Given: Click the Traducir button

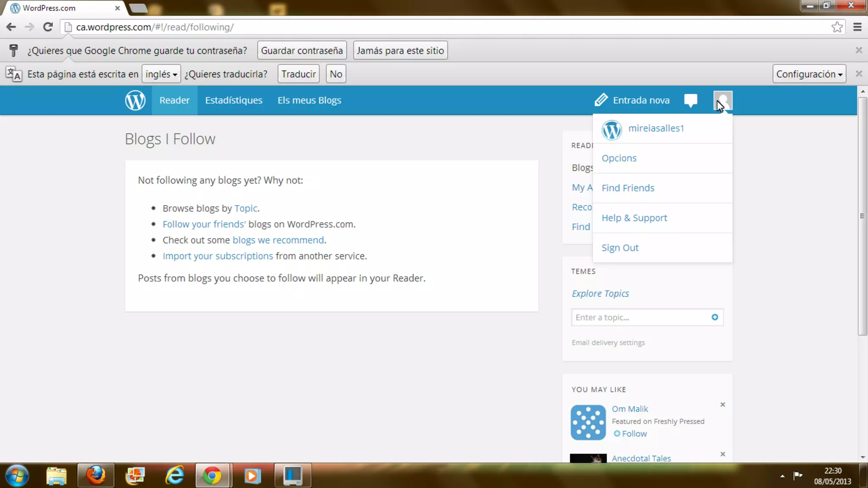Looking at the screenshot, I should [298, 74].
